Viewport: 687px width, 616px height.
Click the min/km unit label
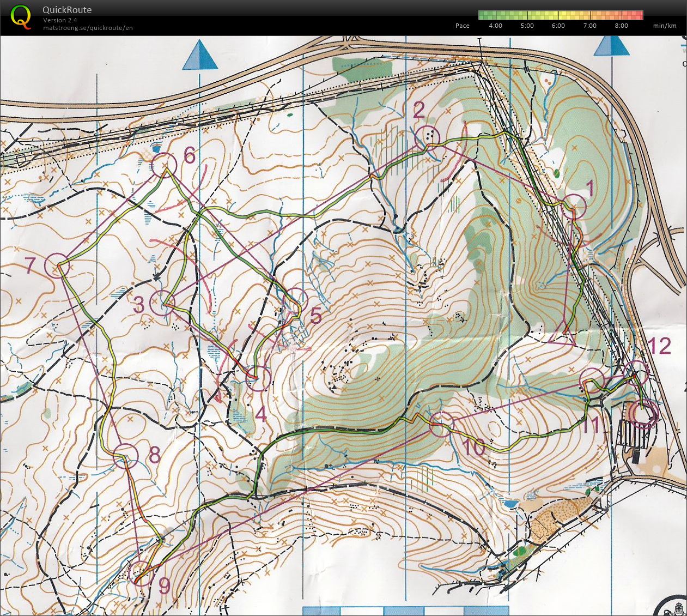[x=665, y=26]
